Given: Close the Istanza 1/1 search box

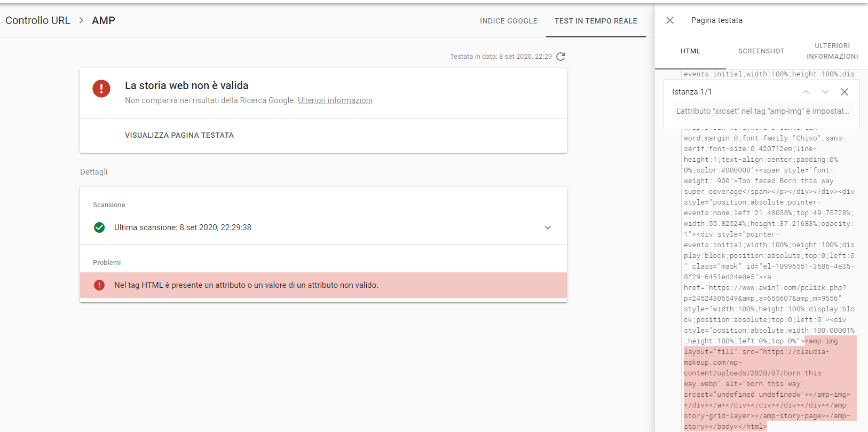Looking at the screenshot, I should pyautogui.click(x=845, y=92).
